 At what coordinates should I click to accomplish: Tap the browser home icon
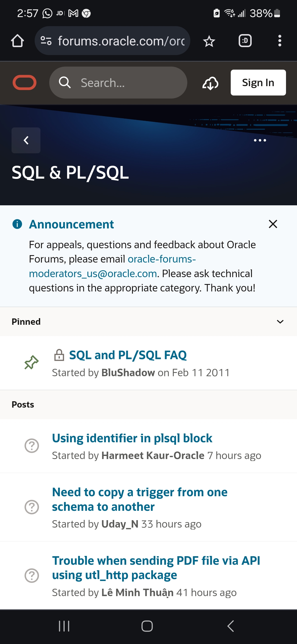tap(17, 41)
